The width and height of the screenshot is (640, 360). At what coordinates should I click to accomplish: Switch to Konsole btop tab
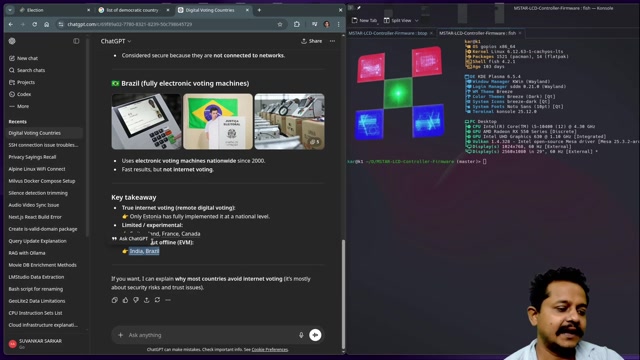pyautogui.click(x=391, y=33)
